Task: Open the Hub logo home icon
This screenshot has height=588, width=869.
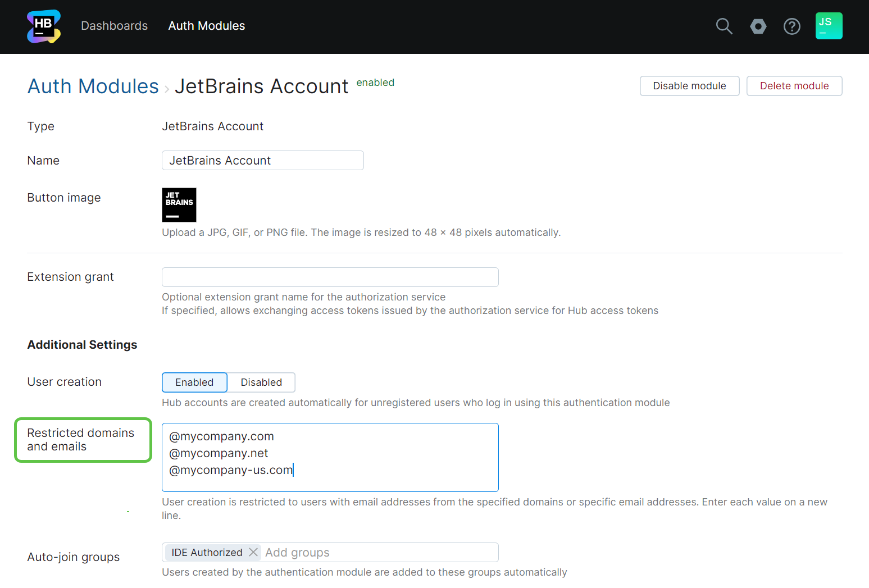Action: point(44,26)
